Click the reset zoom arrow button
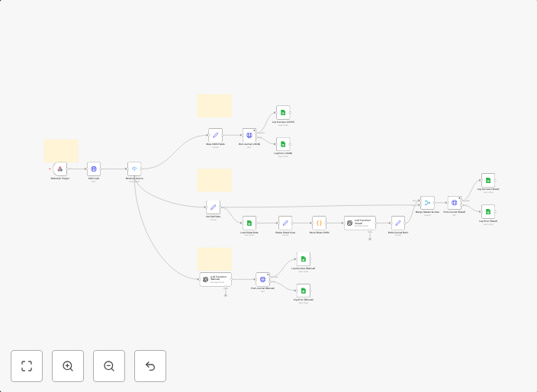The image size is (537, 392). pos(150,366)
